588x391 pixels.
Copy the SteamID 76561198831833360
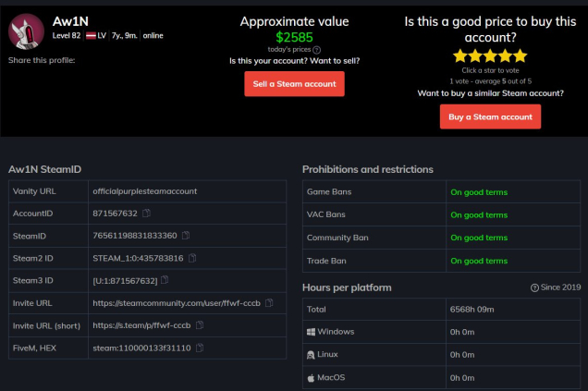tap(186, 235)
